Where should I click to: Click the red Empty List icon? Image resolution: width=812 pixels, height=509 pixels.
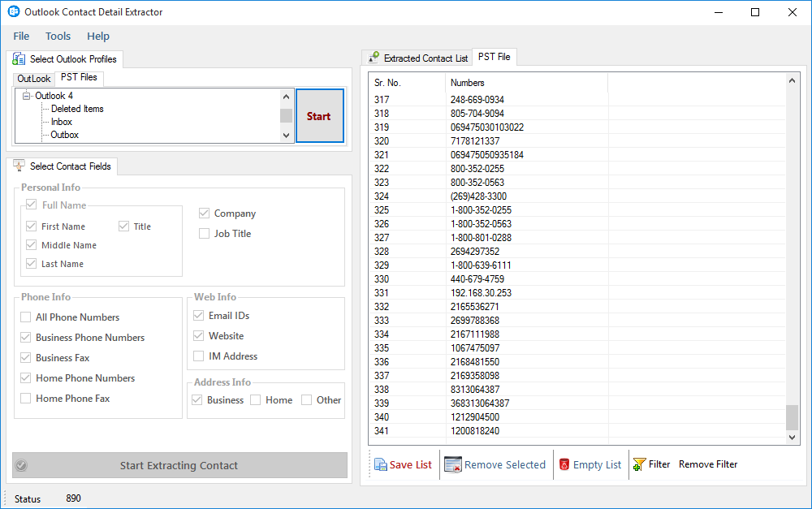(564, 464)
